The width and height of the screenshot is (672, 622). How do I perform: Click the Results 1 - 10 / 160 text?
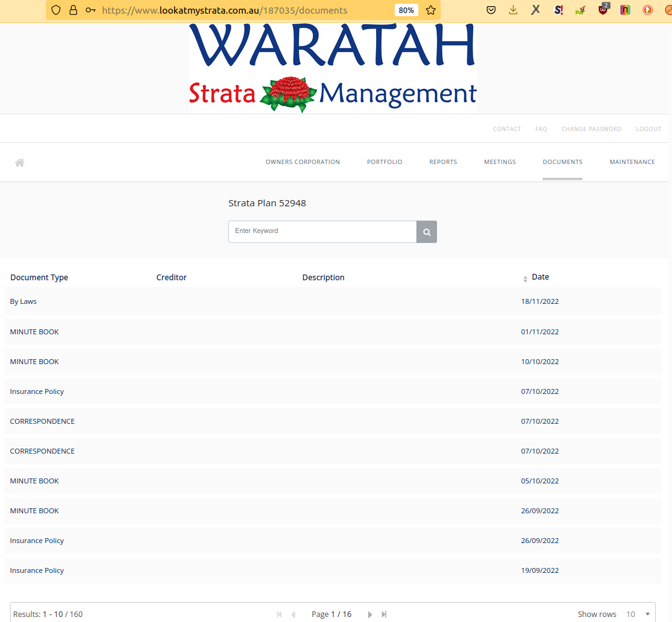[48, 615]
